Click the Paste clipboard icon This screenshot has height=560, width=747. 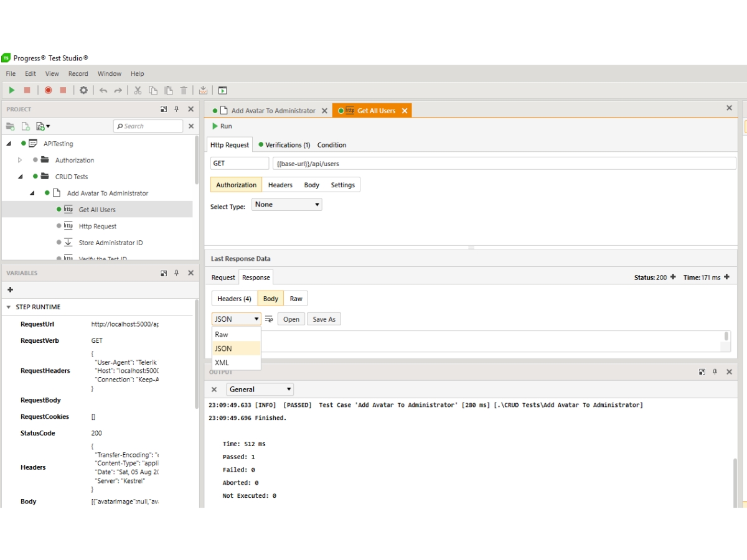point(168,90)
